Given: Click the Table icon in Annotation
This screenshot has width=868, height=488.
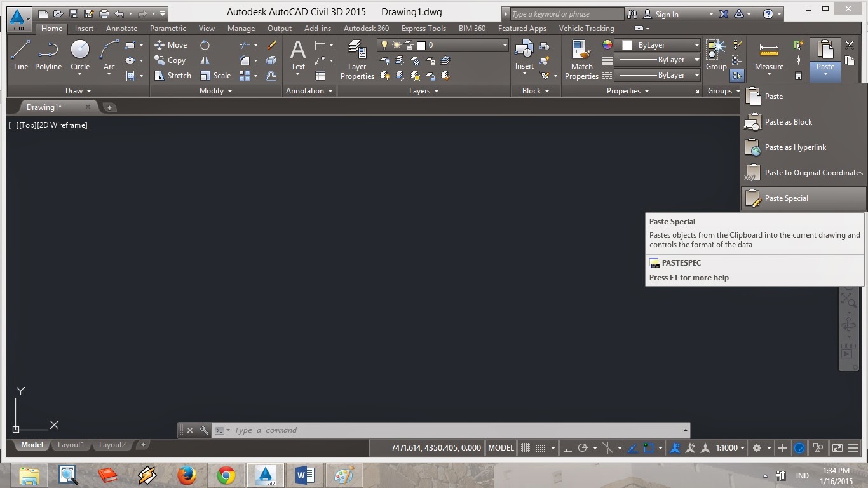Looking at the screenshot, I should [320, 76].
